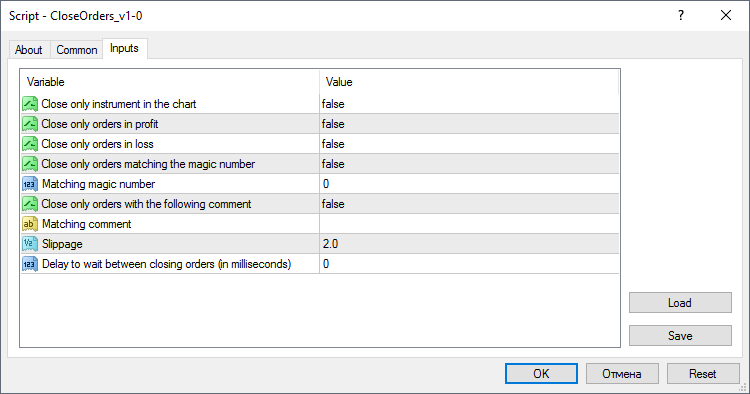The image size is (750, 394).
Task: Confirm the script with OK
Action: pos(541,373)
